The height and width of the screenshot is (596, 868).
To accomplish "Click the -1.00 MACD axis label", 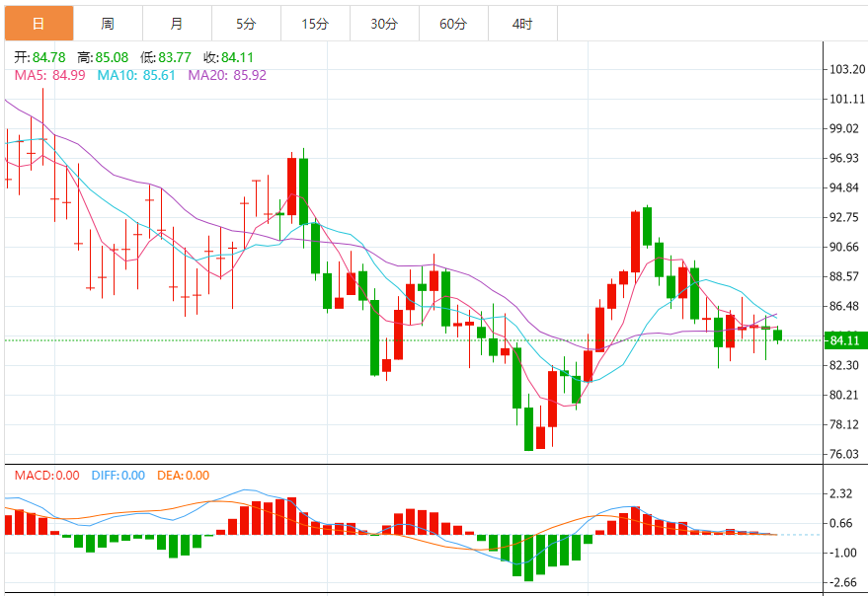I will [x=842, y=553].
